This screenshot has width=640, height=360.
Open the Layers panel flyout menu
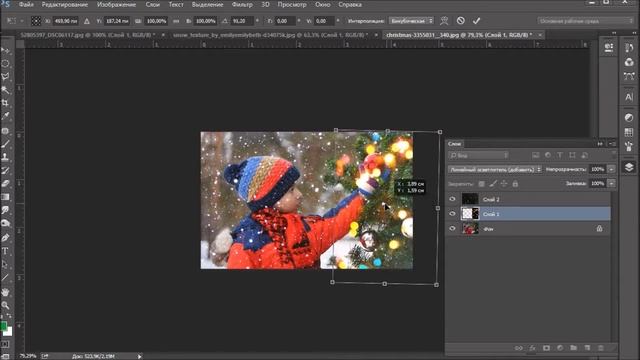(612, 144)
